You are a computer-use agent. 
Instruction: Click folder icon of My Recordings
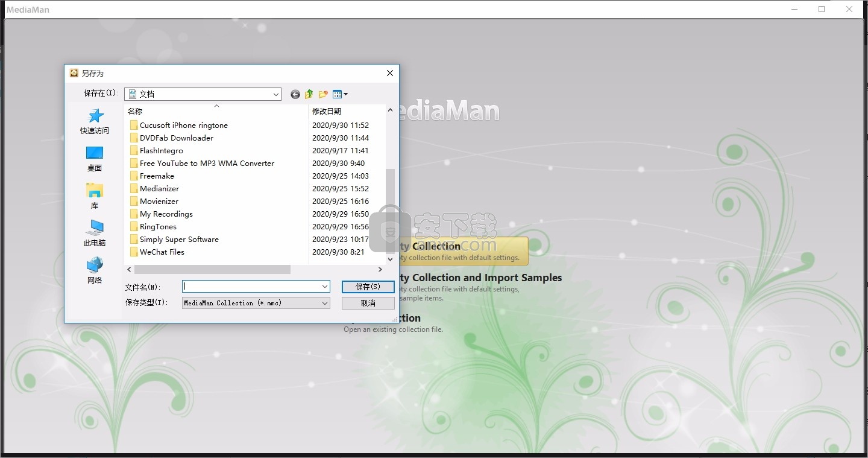[134, 214]
